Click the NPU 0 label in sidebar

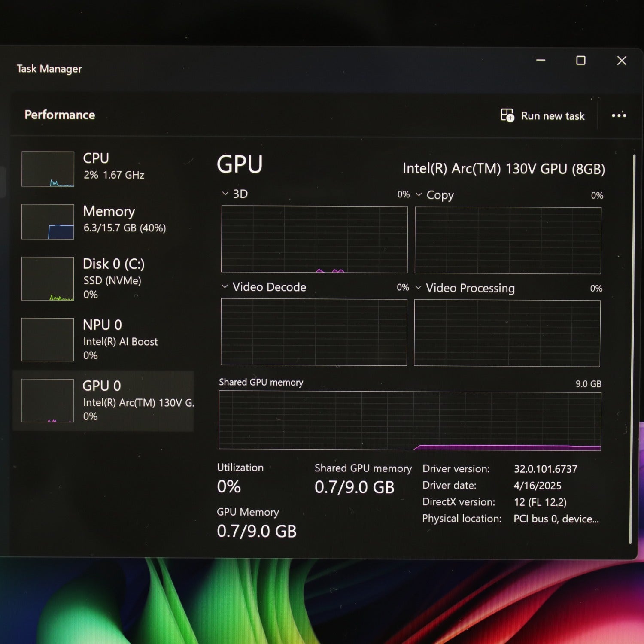tap(102, 325)
